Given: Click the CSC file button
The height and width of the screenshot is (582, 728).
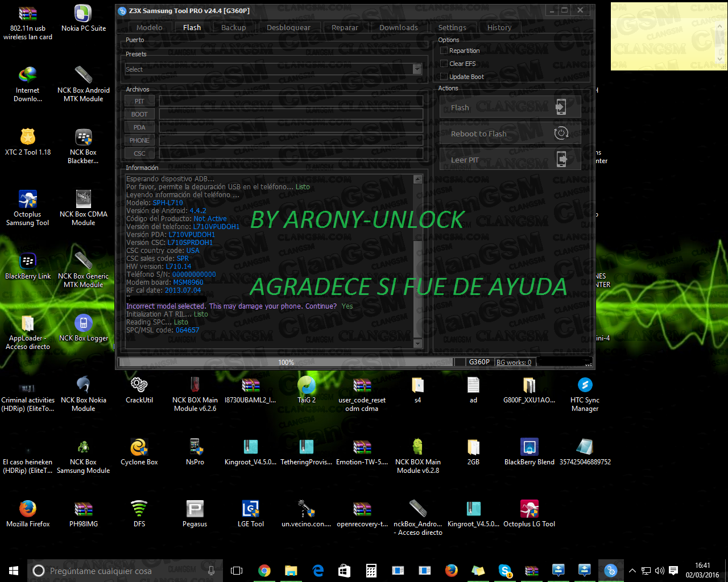Looking at the screenshot, I should 139,153.
